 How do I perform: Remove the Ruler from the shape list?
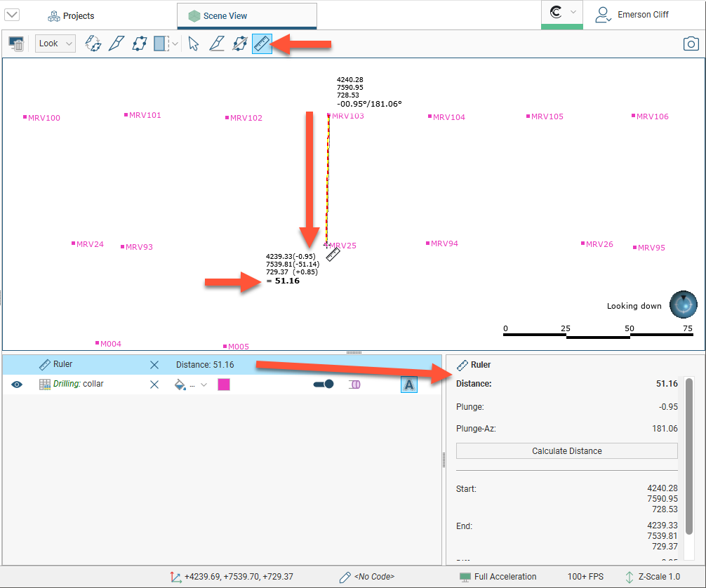154,365
